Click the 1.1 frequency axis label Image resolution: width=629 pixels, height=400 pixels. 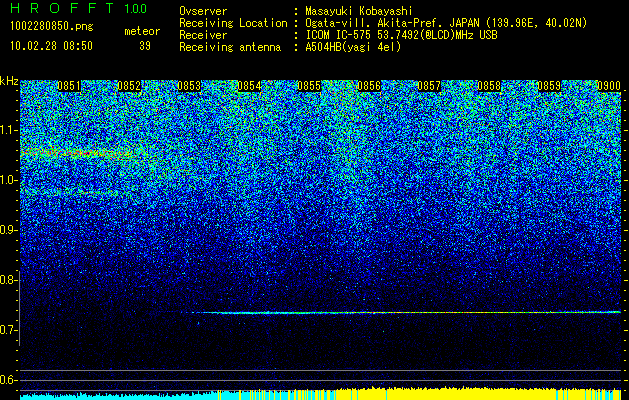(x=8, y=130)
